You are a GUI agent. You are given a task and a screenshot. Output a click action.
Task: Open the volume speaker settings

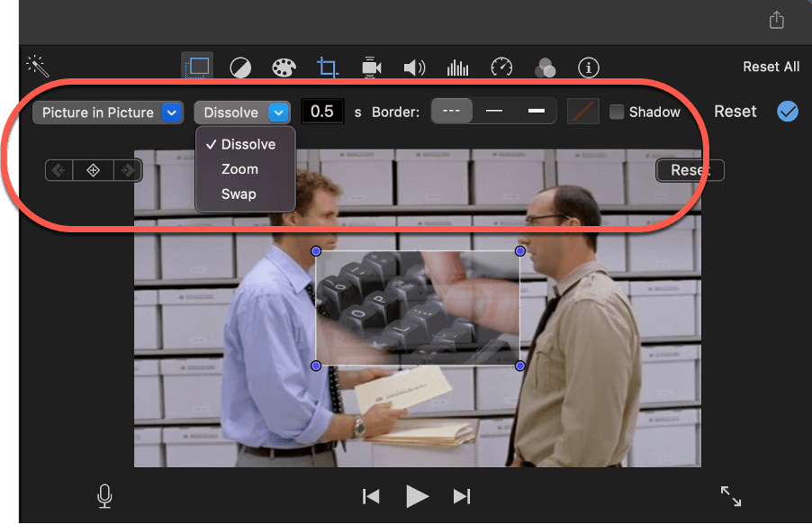tap(414, 68)
